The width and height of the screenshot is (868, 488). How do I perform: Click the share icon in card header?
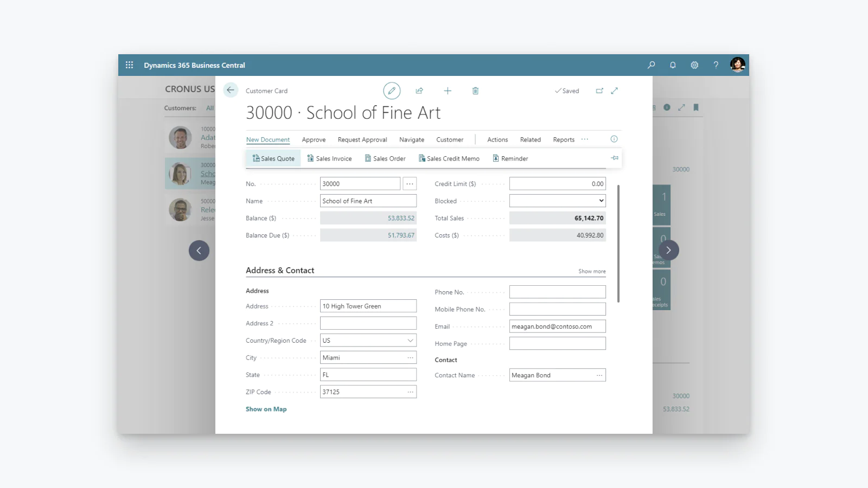tap(419, 91)
